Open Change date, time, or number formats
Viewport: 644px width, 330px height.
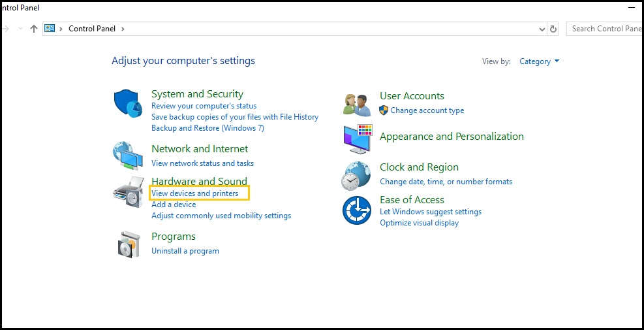[x=446, y=182]
